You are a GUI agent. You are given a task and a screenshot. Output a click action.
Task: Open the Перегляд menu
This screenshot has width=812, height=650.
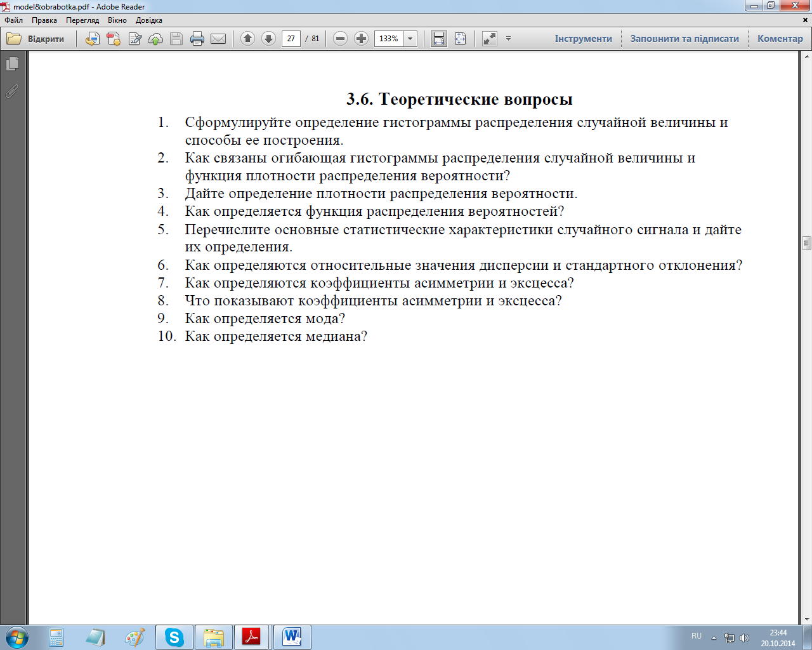[x=82, y=20]
